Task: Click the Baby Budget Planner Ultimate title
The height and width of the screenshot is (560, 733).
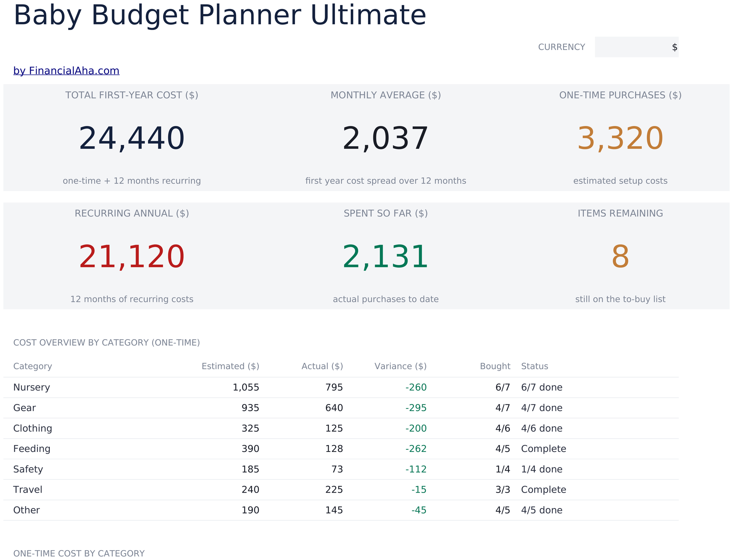Action: [x=220, y=15]
